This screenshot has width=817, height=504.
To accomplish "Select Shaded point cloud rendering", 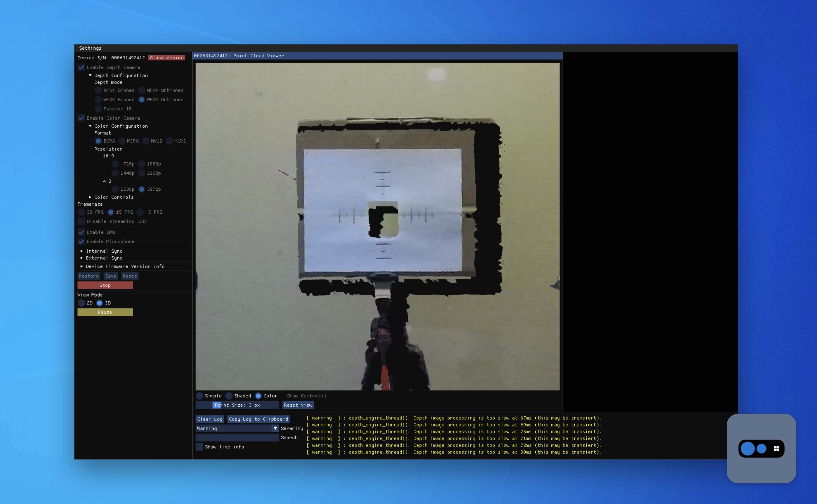I will pos(229,396).
